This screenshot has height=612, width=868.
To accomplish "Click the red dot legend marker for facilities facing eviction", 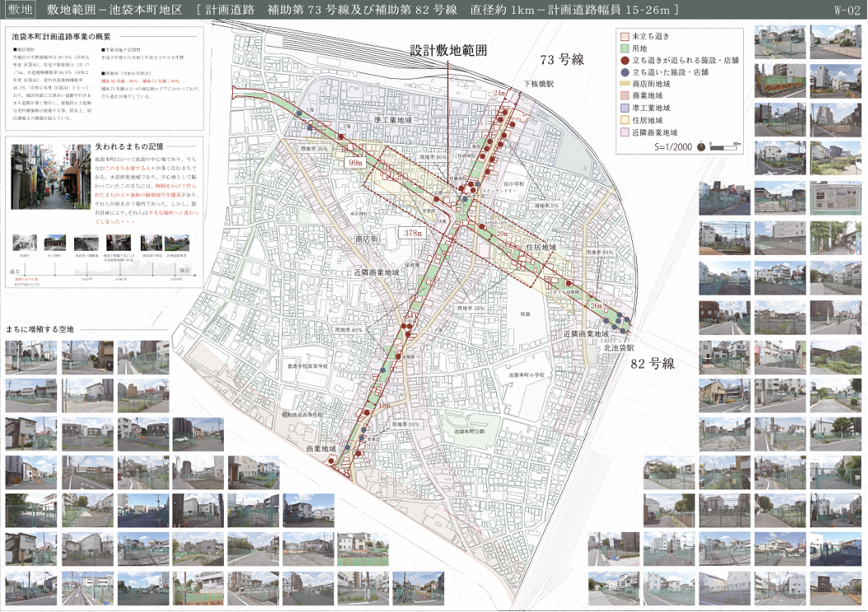I will pos(624,61).
